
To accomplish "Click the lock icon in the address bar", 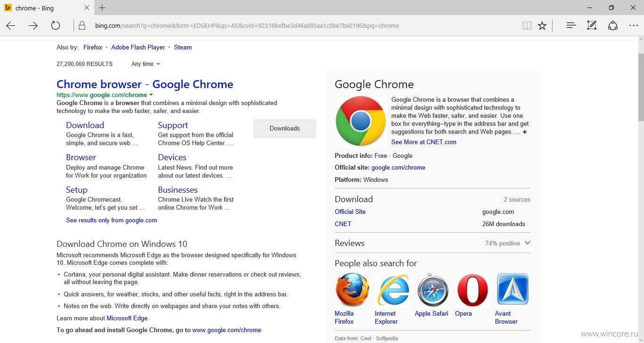I will click(x=82, y=26).
